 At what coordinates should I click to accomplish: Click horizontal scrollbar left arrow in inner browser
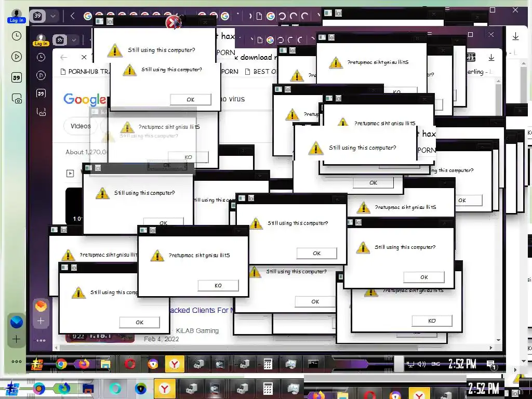click(x=56, y=348)
